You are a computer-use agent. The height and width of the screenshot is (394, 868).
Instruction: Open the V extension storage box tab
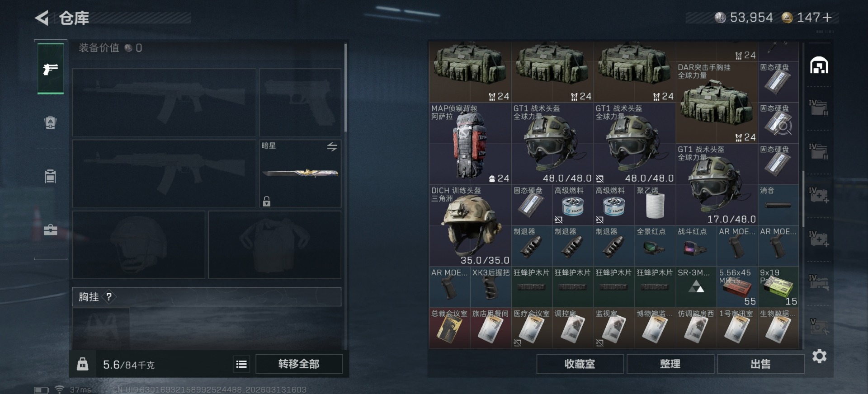point(819,326)
